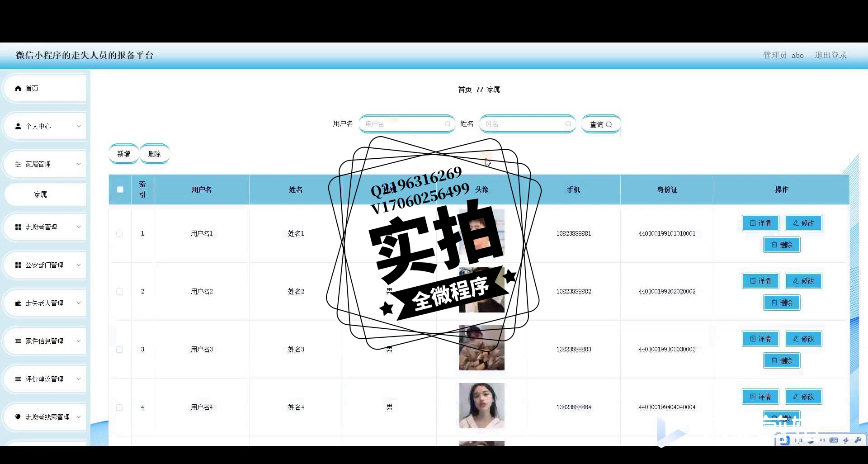Click the 姓名4 cell
Image resolution: width=868 pixels, height=464 pixels.
click(296, 407)
